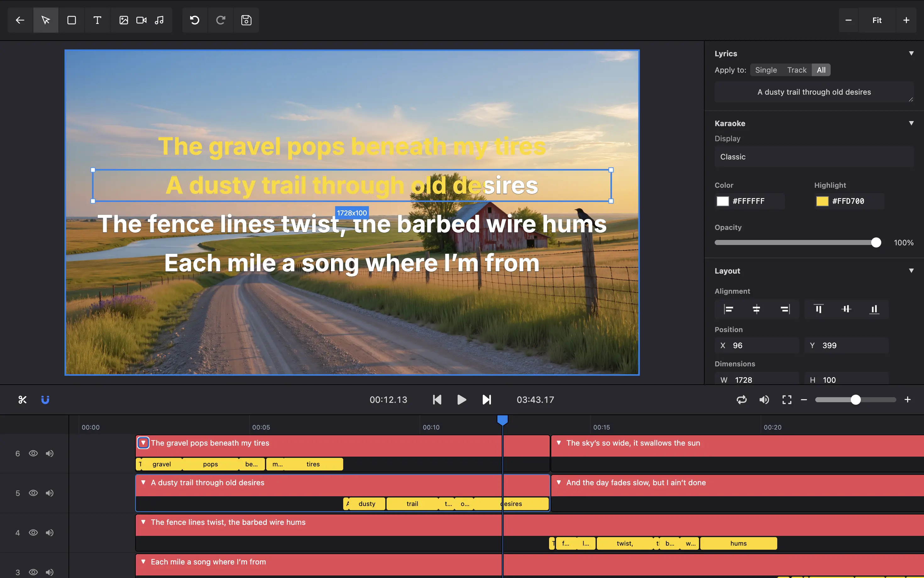Click the music note audio tool

pyautogui.click(x=159, y=20)
